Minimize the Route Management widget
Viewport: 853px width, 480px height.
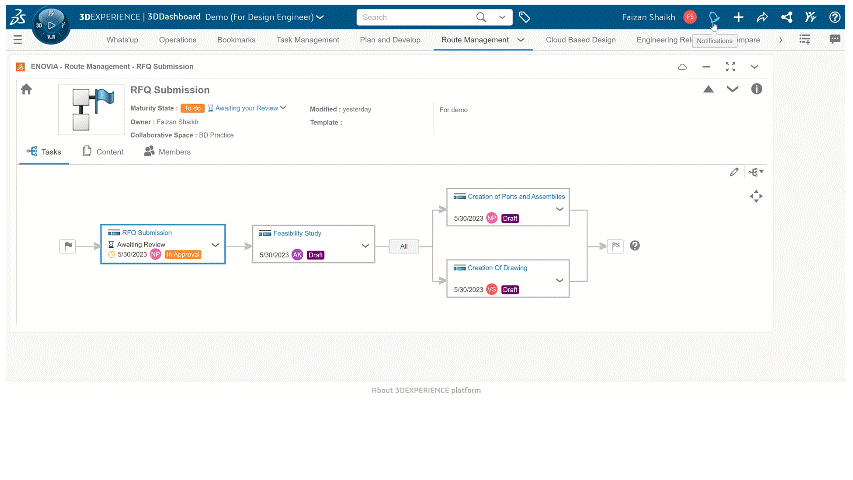tap(706, 67)
